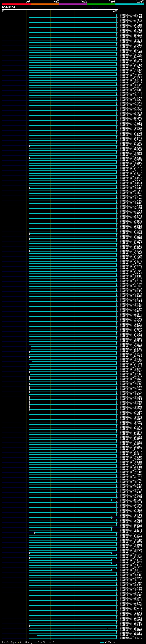Open hit UniRef100_Q1EPK5
Screen dimensions: 146x644
point(131,65)
